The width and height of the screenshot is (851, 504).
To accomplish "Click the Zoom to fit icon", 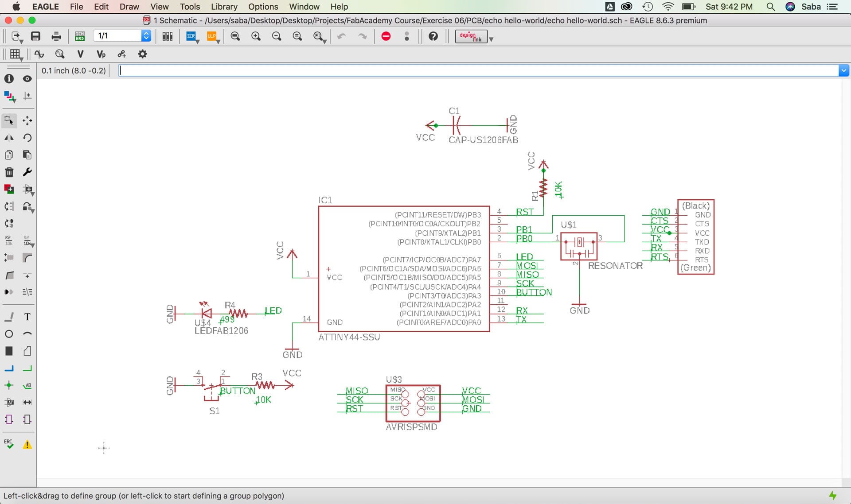I will 235,36.
